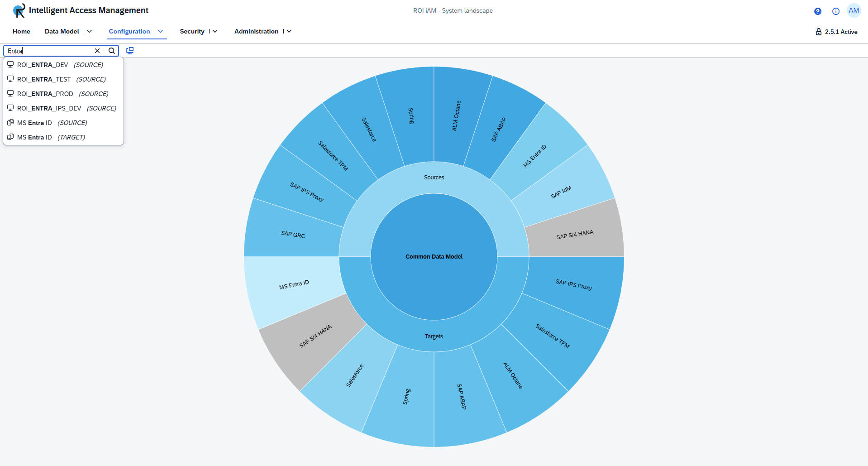Click the lock icon beside 2.5.1 Active
Screen dimensions: 868x466
tap(818, 31)
